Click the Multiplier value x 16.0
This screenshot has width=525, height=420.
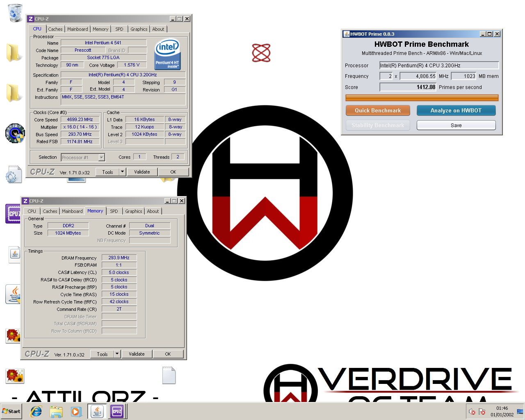[x=80, y=127]
